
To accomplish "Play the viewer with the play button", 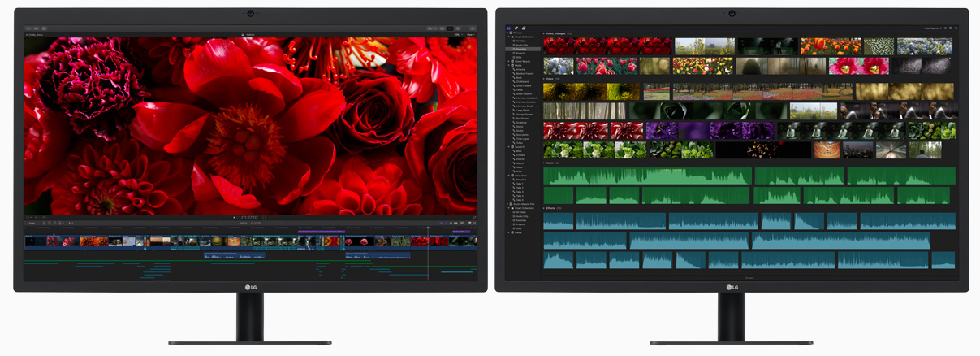I will tap(234, 218).
